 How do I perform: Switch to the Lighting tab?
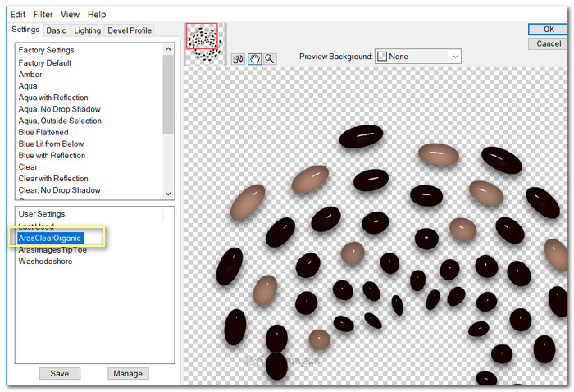pyautogui.click(x=88, y=30)
